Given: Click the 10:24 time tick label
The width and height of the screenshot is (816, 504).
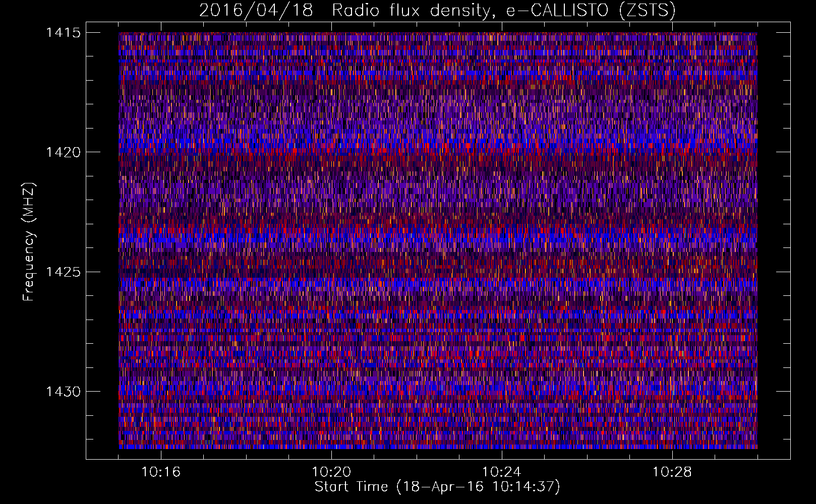Looking at the screenshot, I should pyautogui.click(x=502, y=472).
